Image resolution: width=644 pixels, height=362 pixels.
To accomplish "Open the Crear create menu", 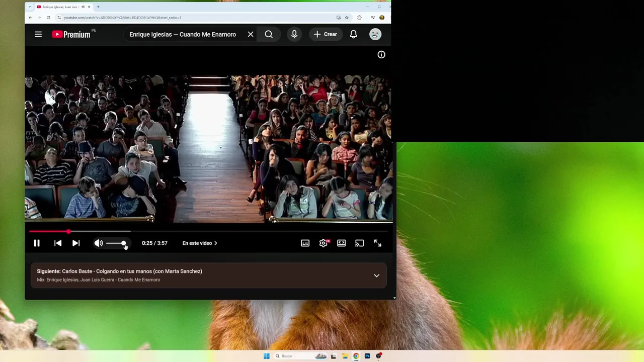I will pos(326,34).
